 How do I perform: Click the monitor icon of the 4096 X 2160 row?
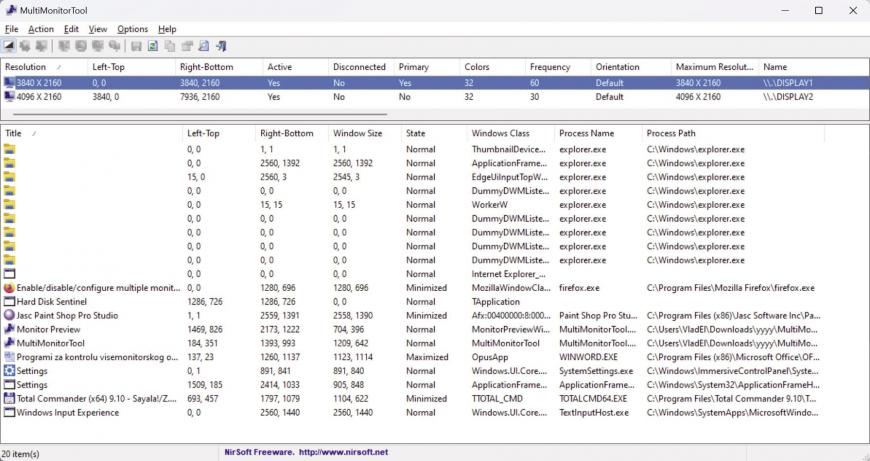9,97
